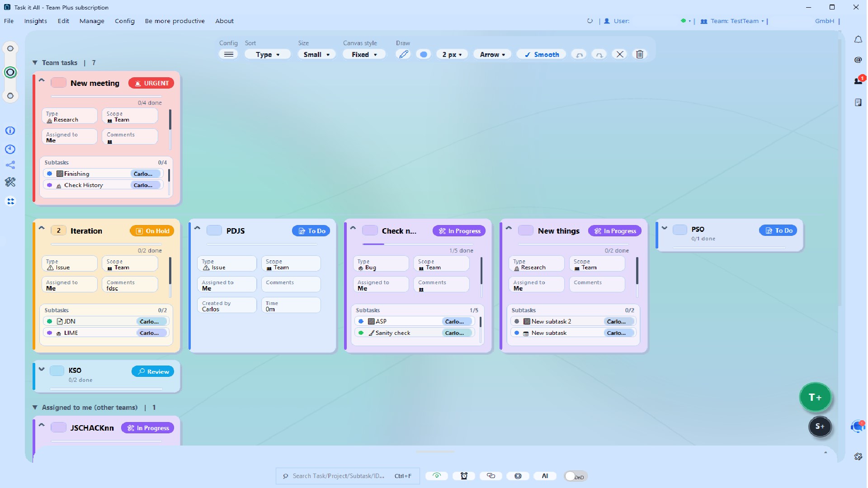Open the Insights menu

(x=35, y=21)
